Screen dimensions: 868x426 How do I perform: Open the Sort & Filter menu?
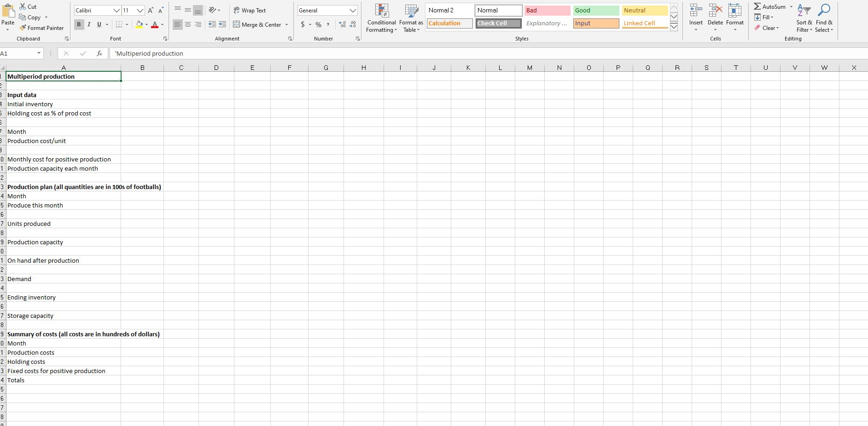tap(804, 18)
